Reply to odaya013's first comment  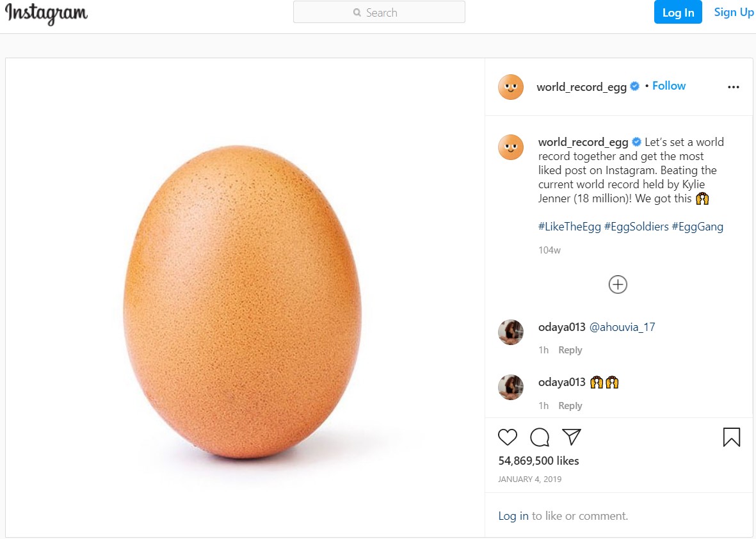tap(570, 350)
